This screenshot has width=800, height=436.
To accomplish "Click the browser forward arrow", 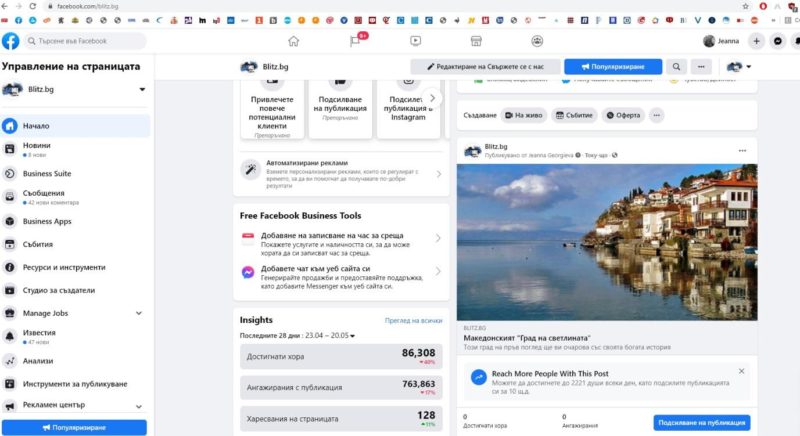I will tap(18, 6).
